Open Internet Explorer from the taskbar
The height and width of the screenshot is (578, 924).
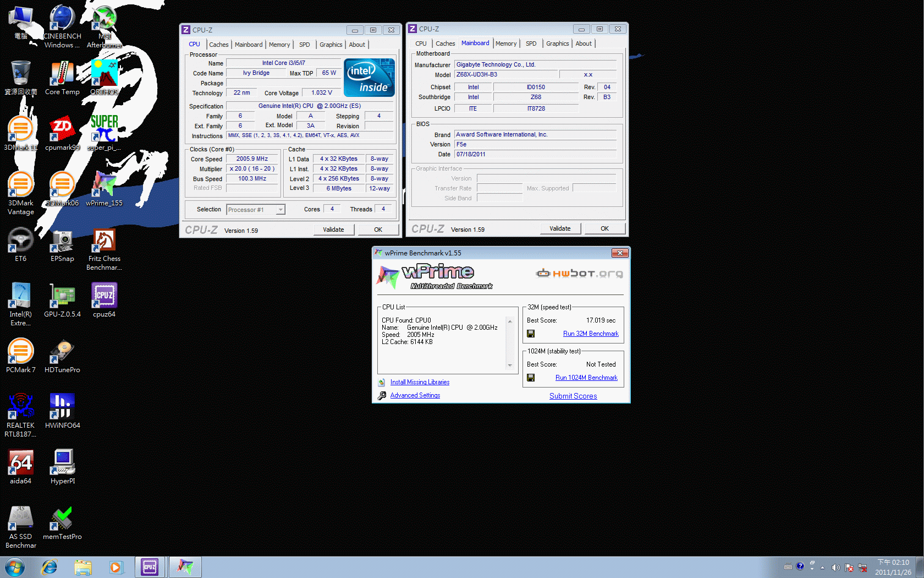pyautogui.click(x=50, y=567)
